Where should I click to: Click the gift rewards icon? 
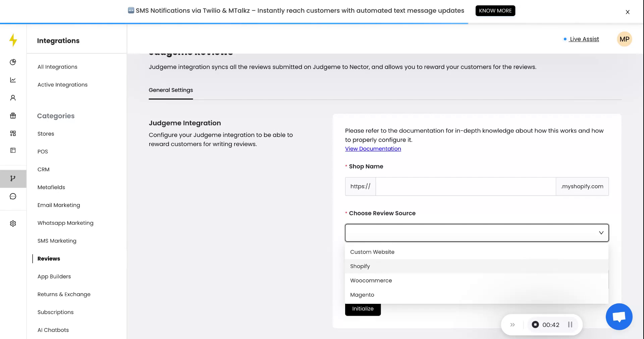(13, 116)
